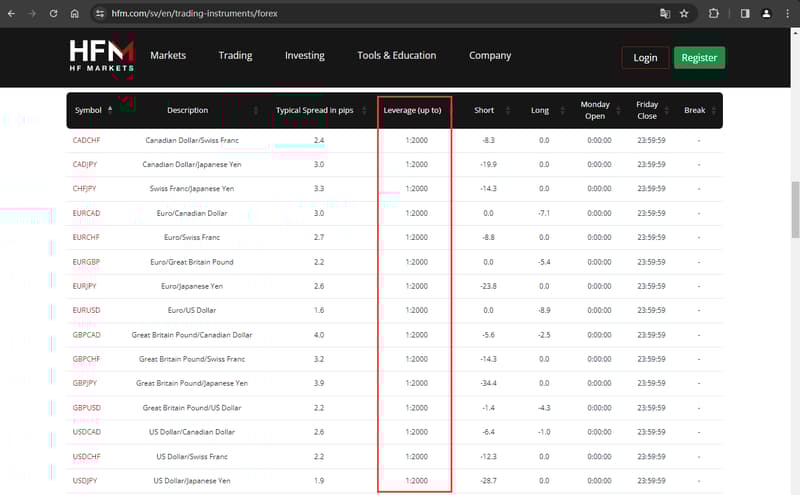Click the green Register button

pos(699,58)
